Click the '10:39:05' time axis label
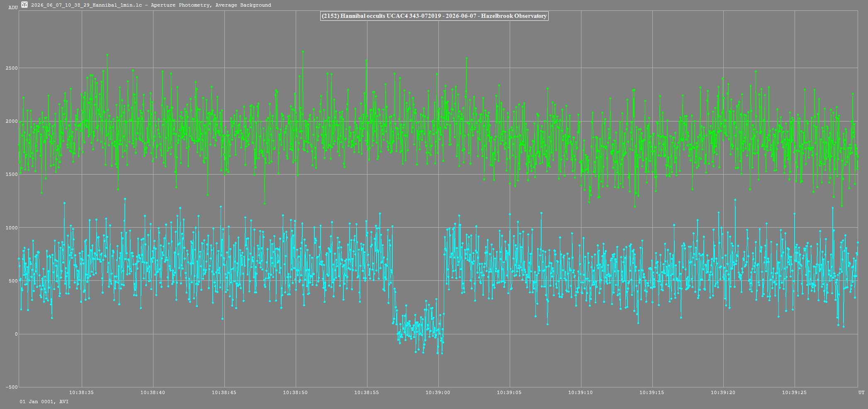 [x=509, y=392]
